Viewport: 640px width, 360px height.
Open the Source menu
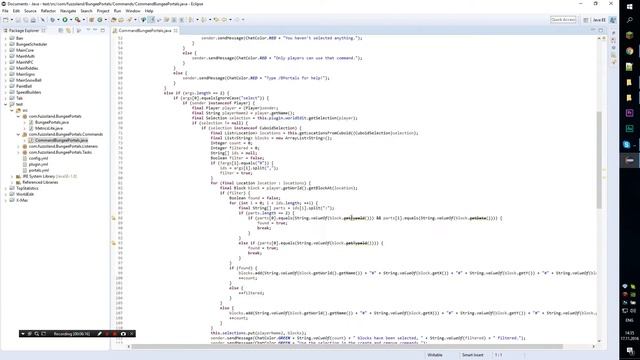[30, 11]
